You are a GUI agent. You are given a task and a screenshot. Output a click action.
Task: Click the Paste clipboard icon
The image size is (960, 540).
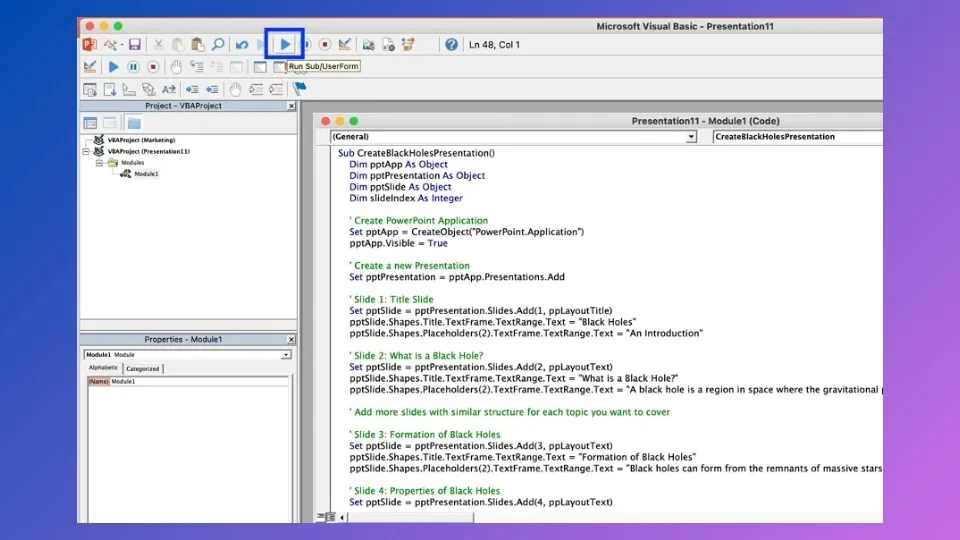pyautogui.click(x=197, y=45)
